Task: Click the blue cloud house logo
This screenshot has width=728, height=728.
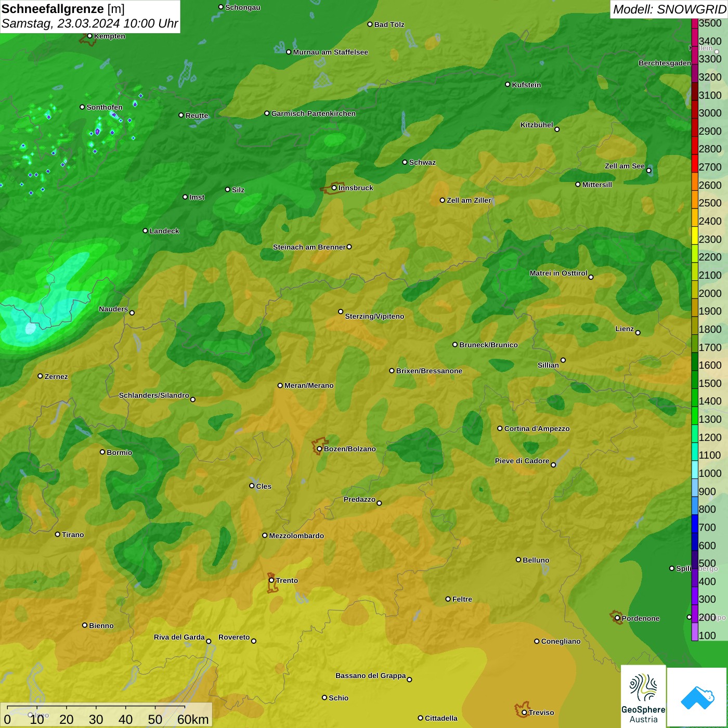Action: click(697, 697)
